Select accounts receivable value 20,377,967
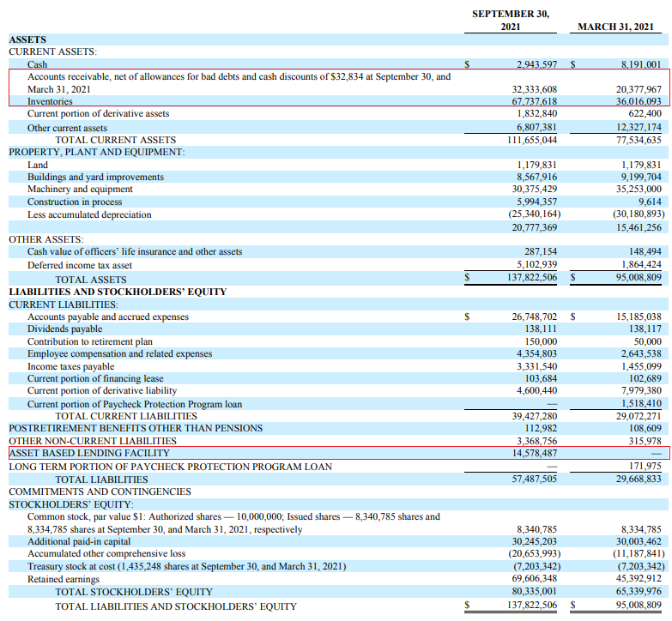The width and height of the screenshot is (672, 621). (x=639, y=89)
